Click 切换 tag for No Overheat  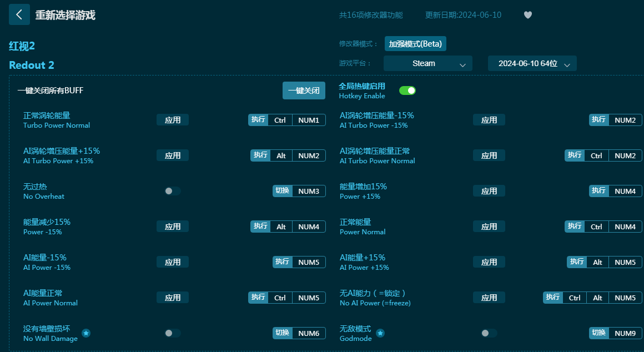pyautogui.click(x=283, y=191)
